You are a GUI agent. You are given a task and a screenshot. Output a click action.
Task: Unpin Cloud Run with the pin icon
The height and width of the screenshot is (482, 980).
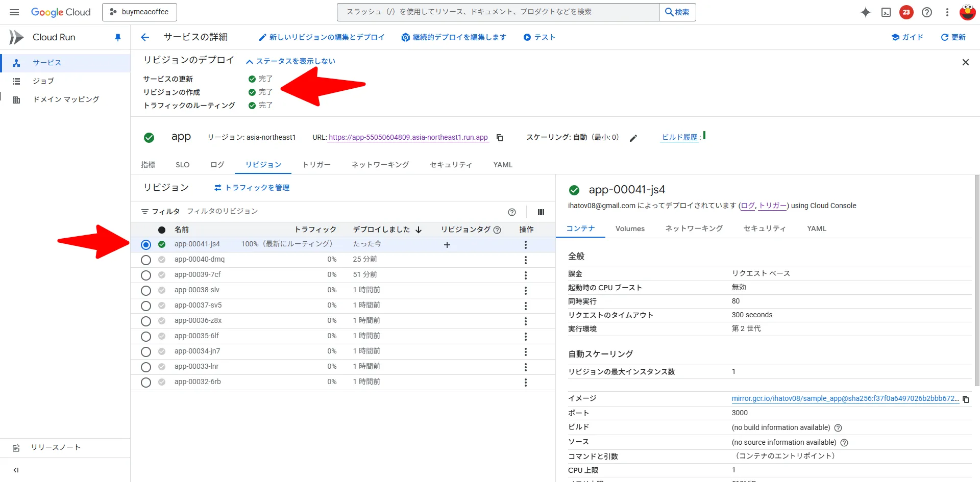[x=118, y=37]
